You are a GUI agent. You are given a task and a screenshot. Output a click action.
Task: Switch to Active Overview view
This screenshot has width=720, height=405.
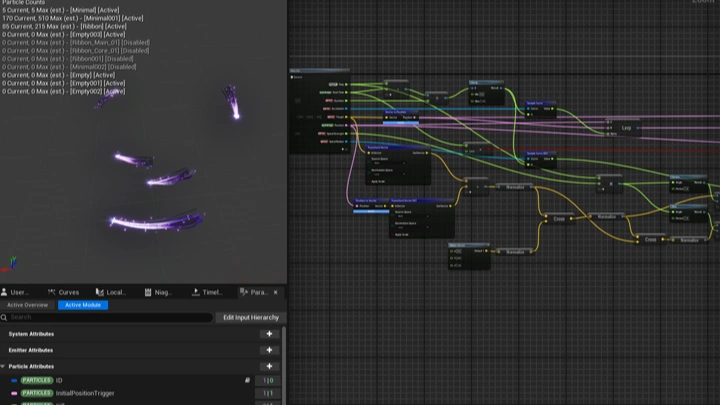click(x=27, y=305)
